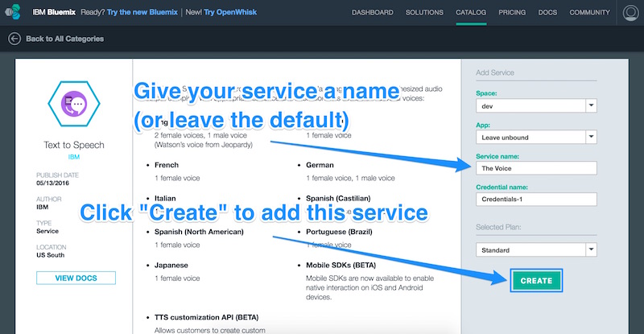Select the Catalog tab
This screenshot has height=334, width=644.
(472, 13)
